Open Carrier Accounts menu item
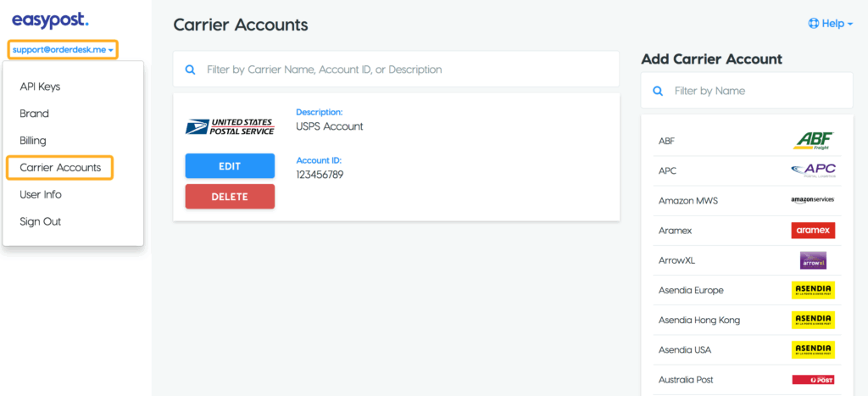The width and height of the screenshot is (868, 396). coord(60,168)
